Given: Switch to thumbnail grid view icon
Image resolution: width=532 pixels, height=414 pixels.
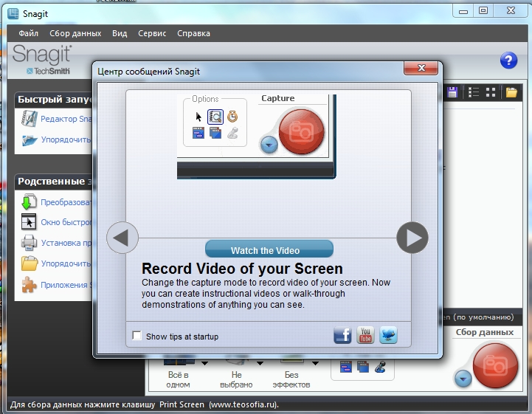Looking at the screenshot, I should pos(491,92).
